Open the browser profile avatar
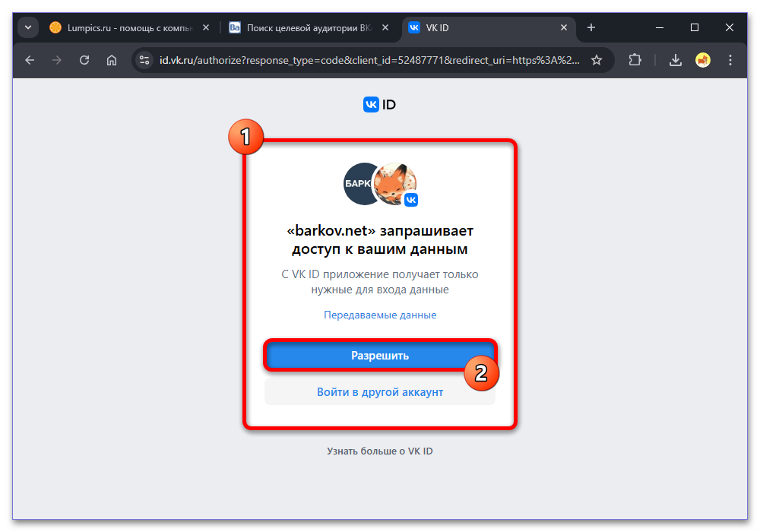This screenshot has height=532, width=760. click(x=703, y=60)
